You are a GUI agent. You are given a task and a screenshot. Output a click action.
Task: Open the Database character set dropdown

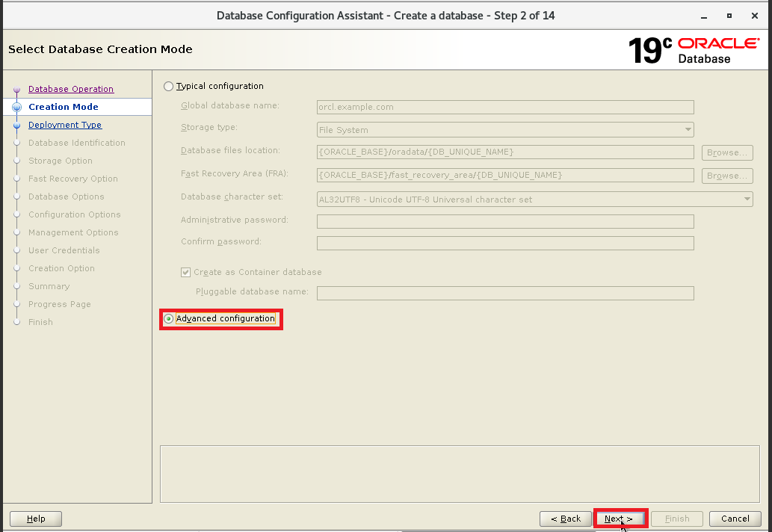point(534,199)
